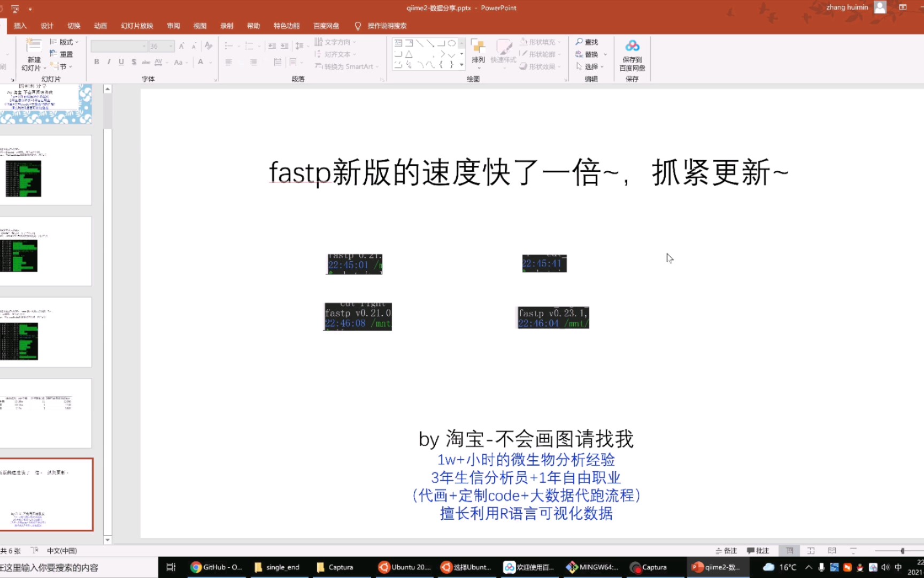The width and height of the screenshot is (924, 578).
Task: Click the decrease indent icon
Action: pyautogui.click(x=272, y=46)
